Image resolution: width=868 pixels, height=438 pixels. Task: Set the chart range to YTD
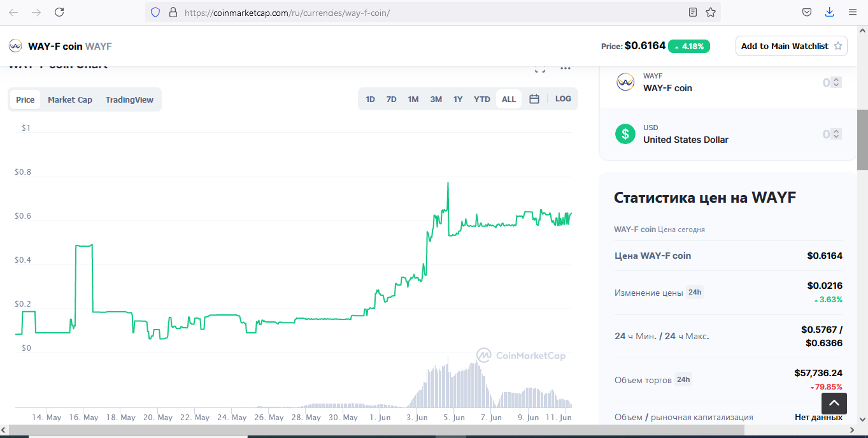482,99
